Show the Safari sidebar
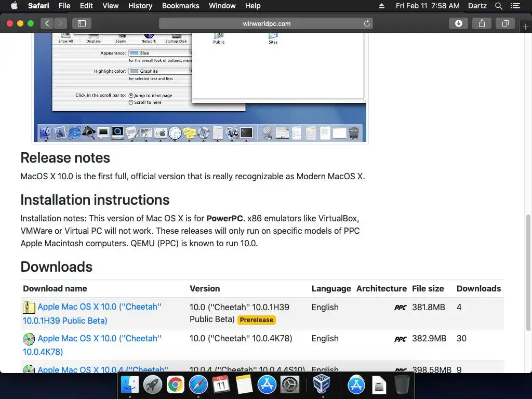The width and height of the screenshot is (532, 399). tap(82, 23)
